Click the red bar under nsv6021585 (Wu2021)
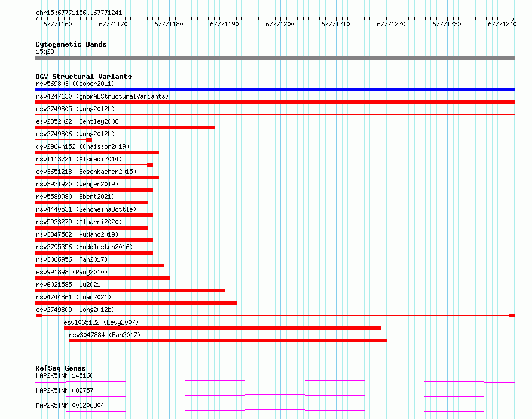 [x=130, y=290]
